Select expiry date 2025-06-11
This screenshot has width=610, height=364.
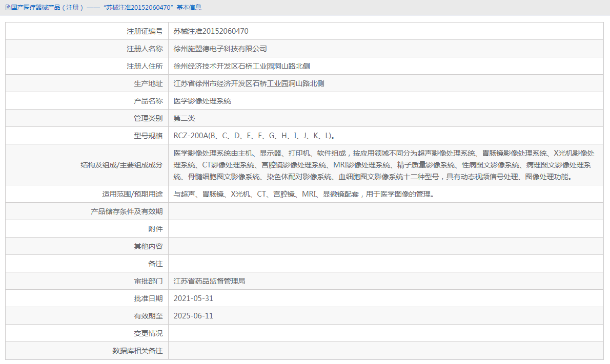[193, 316]
